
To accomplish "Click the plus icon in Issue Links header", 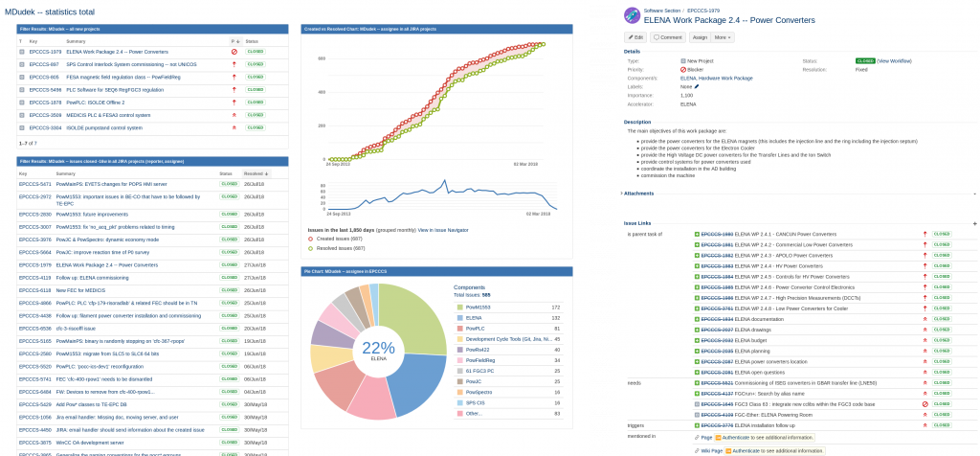I will click(974, 223).
